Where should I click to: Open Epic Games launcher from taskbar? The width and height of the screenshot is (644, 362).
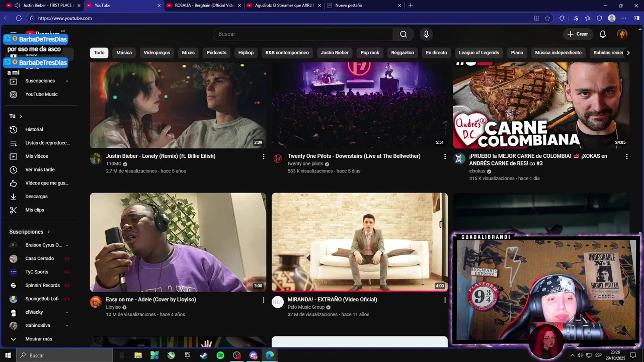[x=187, y=355]
